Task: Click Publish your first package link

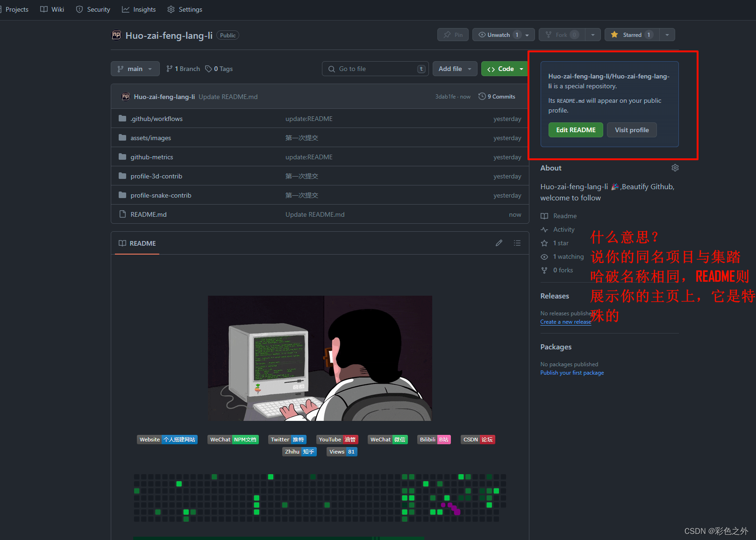Action: pos(572,373)
